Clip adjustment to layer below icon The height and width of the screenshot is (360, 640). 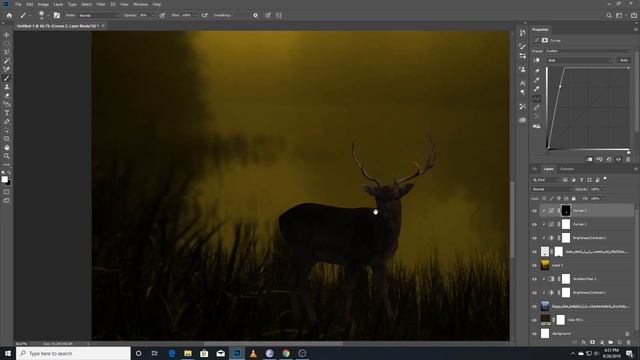pyautogui.click(x=589, y=160)
